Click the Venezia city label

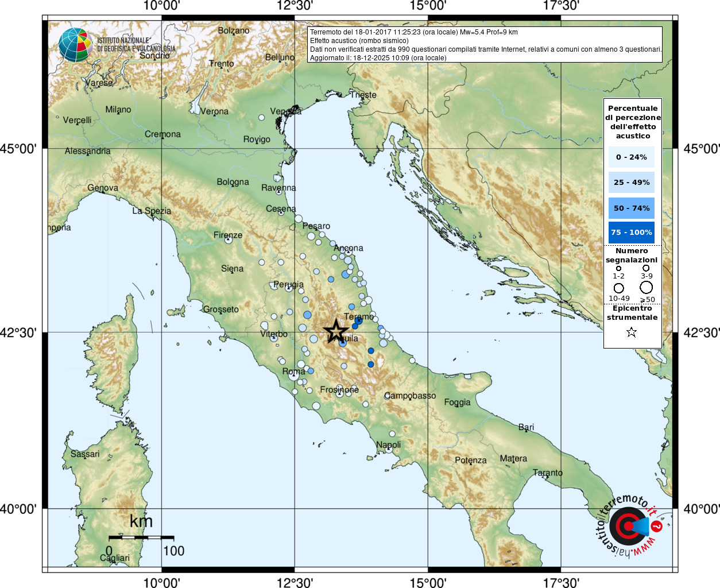pyautogui.click(x=286, y=111)
